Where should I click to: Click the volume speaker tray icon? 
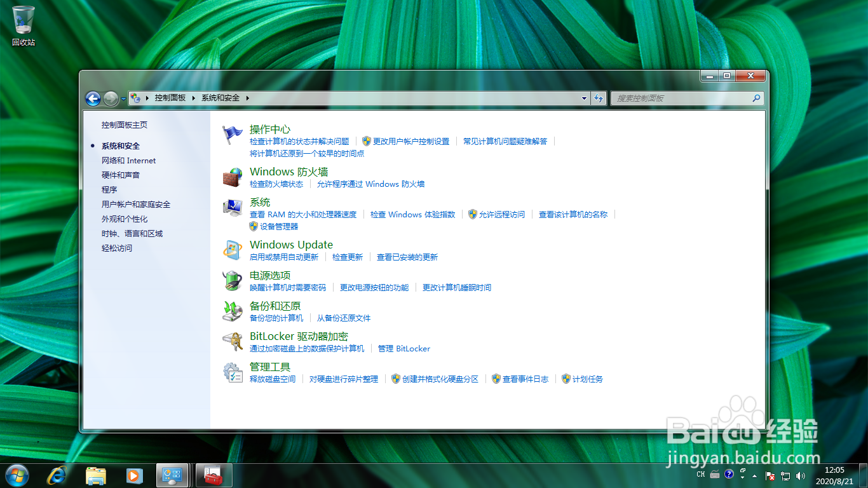[800, 475]
